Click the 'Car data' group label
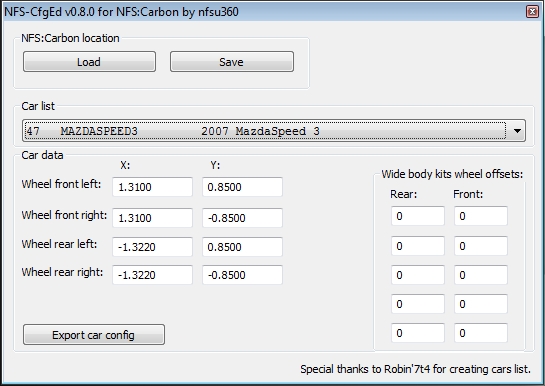 pyautogui.click(x=42, y=155)
